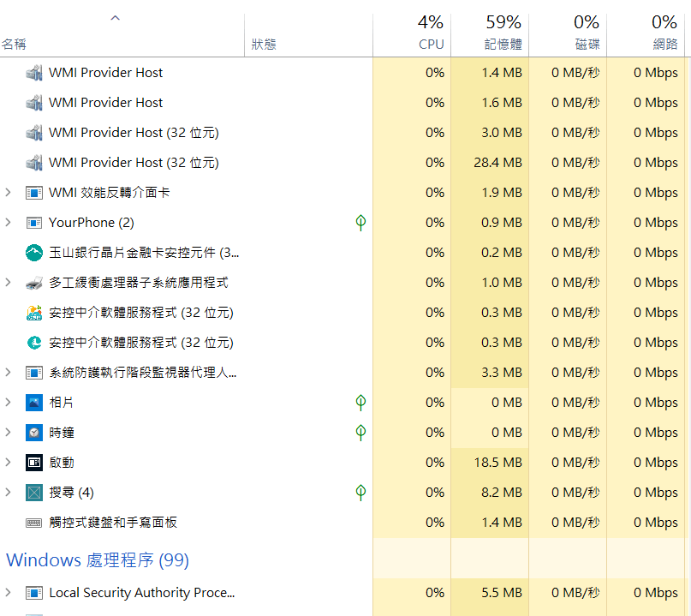Click the 相片 app icon

pos(34,403)
